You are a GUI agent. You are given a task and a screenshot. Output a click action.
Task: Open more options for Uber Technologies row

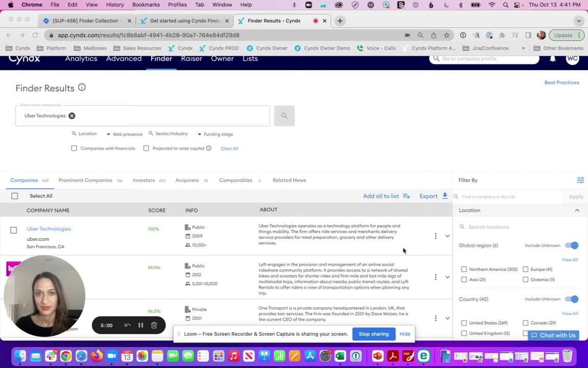point(435,236)
